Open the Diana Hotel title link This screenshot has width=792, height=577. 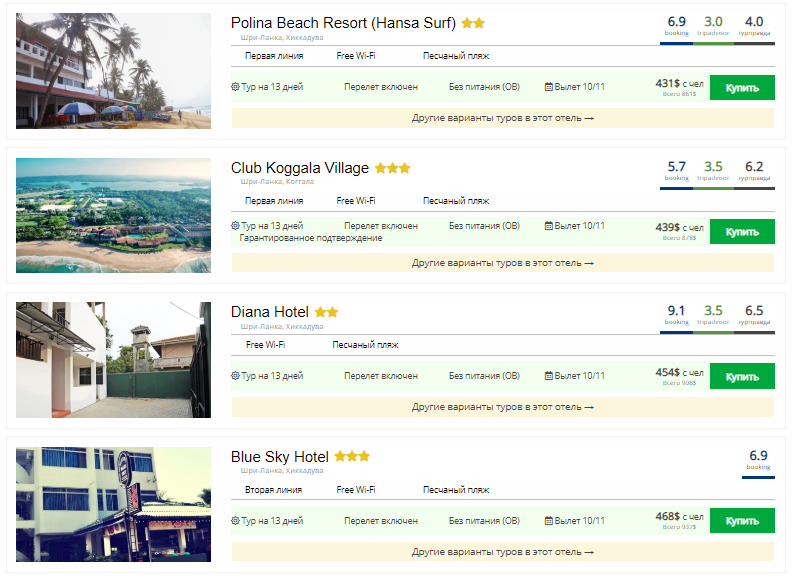270,312
